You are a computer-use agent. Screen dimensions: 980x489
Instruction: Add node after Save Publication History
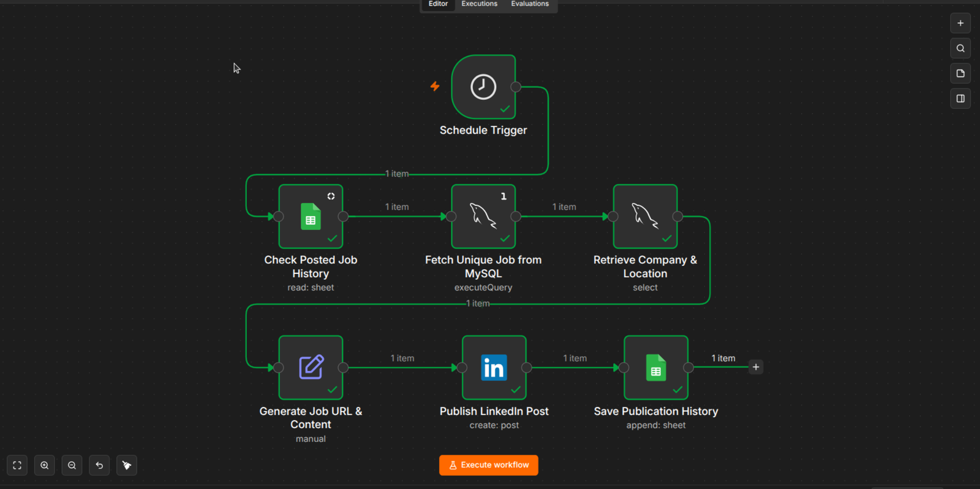coord(756,367)
